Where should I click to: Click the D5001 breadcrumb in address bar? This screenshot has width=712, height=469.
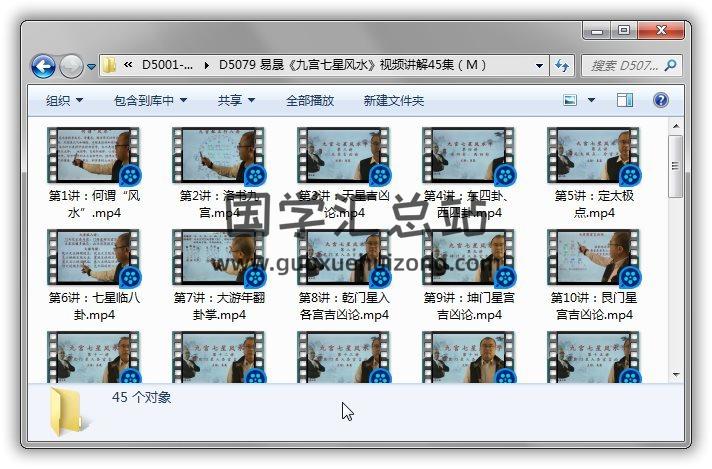click(x=170, y=66)
